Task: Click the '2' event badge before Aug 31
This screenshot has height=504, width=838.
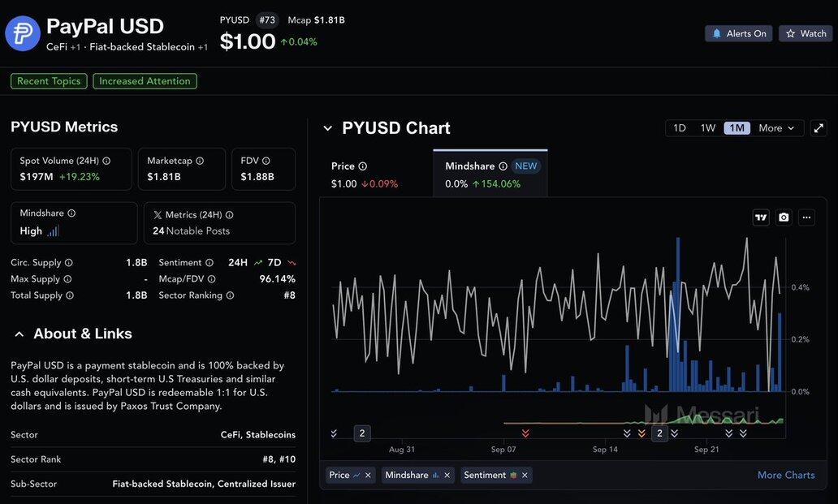Action: (362, 433)
